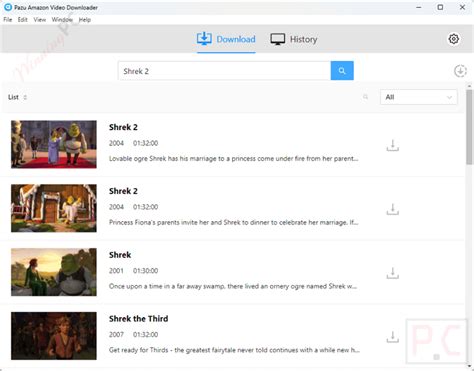Maximize the Pazu window

pyautogui.click(x=440, y=7)
